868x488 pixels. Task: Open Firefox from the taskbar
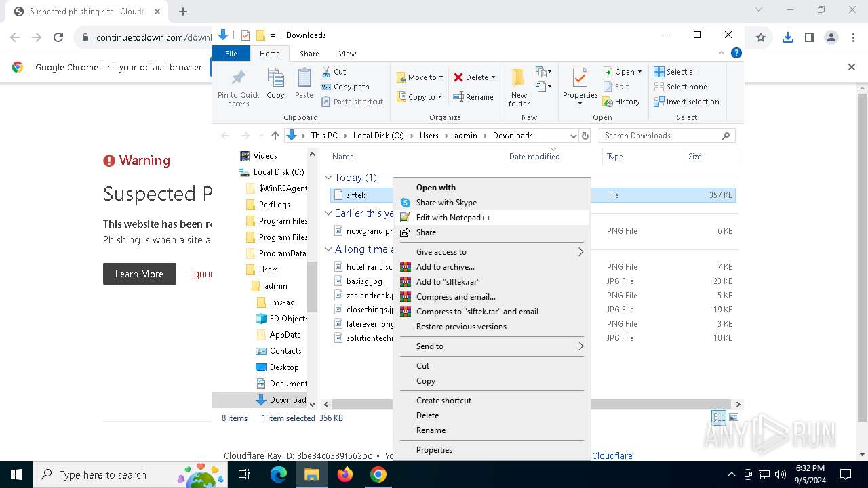(x=345, y=474)
